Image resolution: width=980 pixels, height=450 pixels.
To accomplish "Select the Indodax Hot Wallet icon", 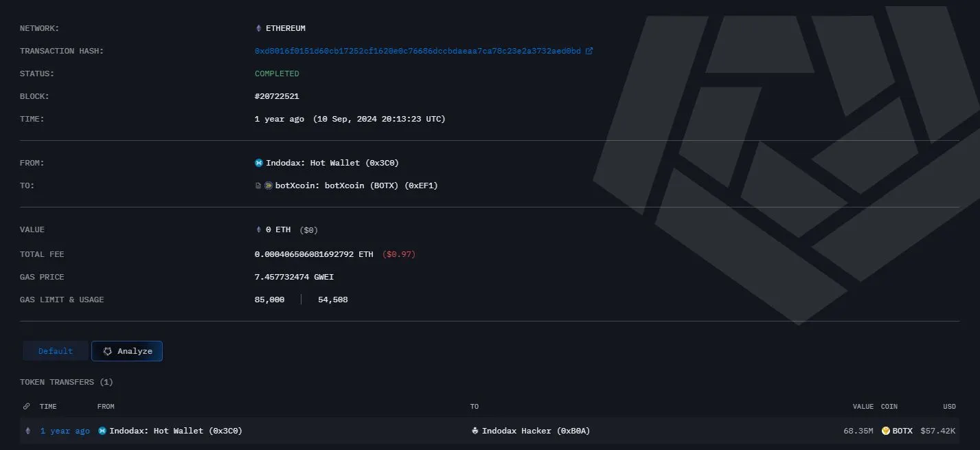I will tap(258, 163).
